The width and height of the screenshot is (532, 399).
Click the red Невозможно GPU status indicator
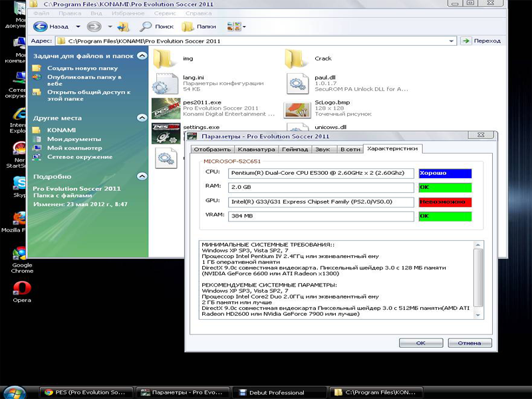pos(445,201)
